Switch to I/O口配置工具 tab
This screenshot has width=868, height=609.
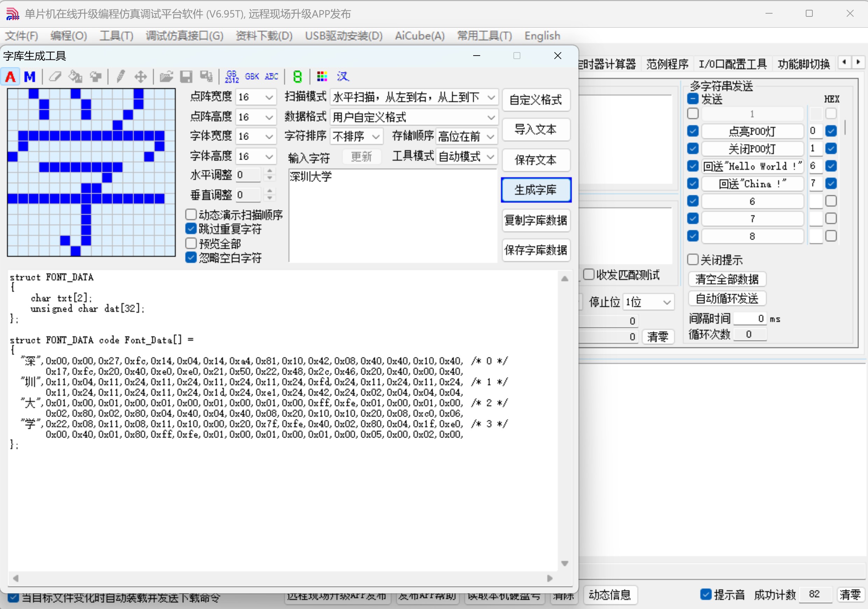pos(733,64)
